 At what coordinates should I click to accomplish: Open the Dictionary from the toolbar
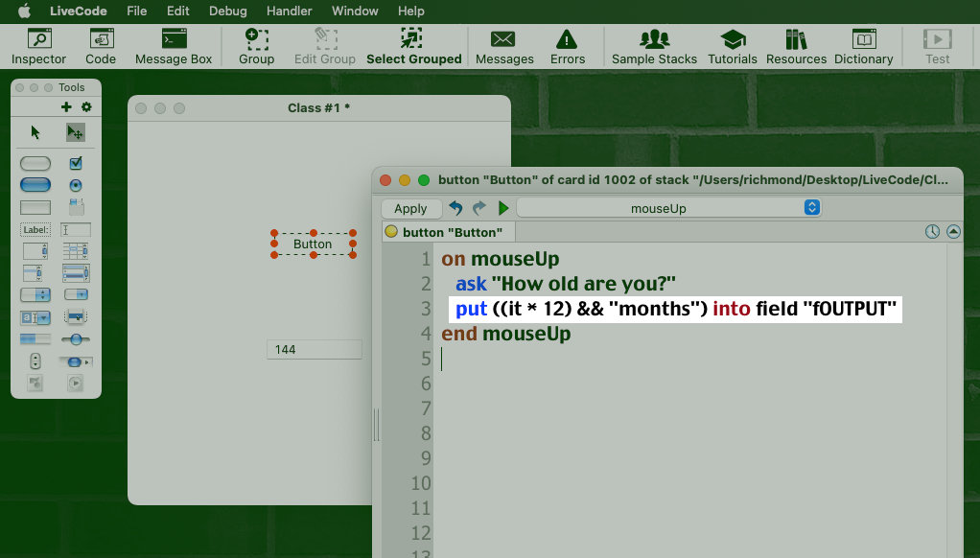tap(863, 46)
